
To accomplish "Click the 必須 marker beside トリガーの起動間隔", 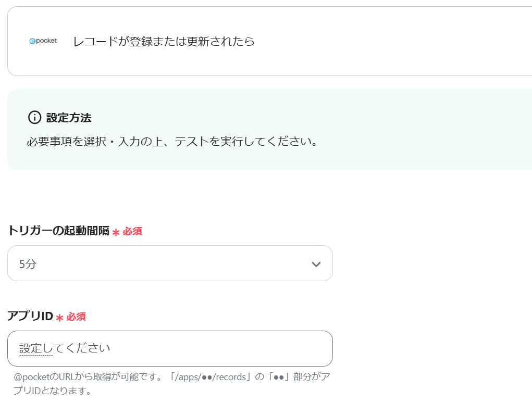I will 132,232.
